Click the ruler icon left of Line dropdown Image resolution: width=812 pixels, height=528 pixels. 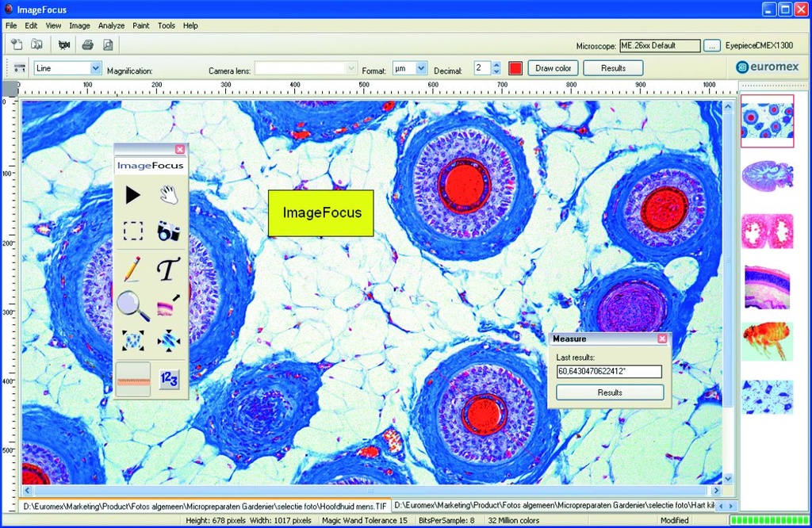point(20,68)
